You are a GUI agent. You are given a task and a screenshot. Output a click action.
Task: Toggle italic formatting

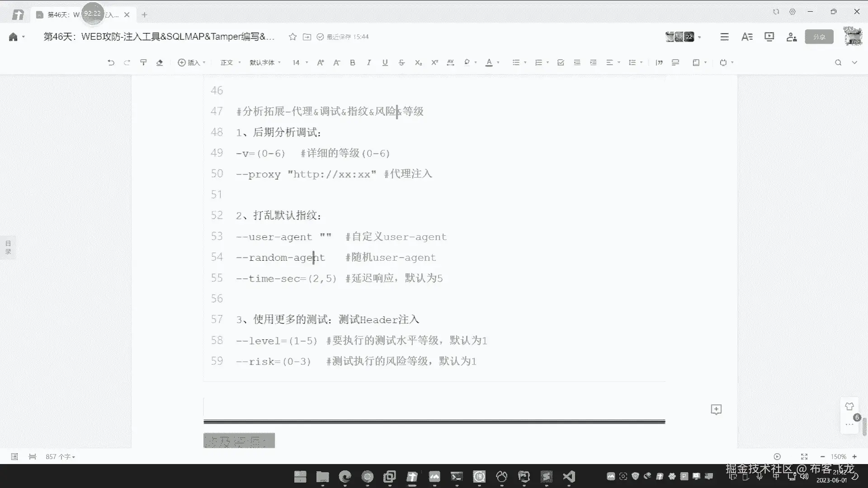click(x=369, y=63)
